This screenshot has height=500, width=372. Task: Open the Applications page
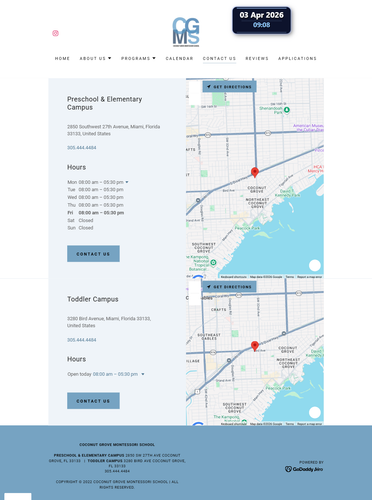(x=297, y=58)
